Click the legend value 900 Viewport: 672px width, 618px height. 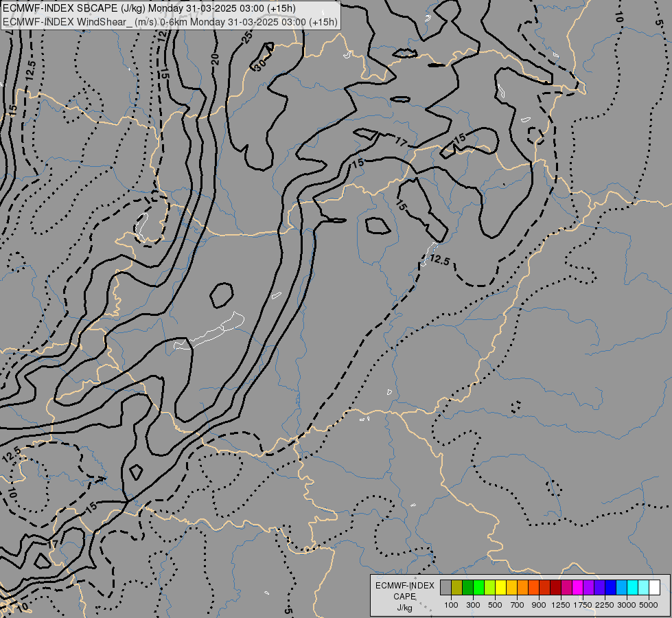pyautogui.click(x=539, y=605)
